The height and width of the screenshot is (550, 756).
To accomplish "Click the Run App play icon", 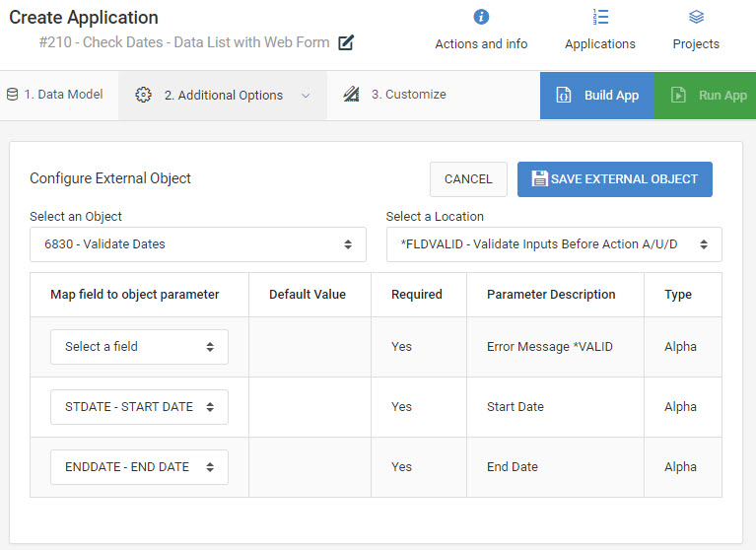I will click(x=678, y=95).
